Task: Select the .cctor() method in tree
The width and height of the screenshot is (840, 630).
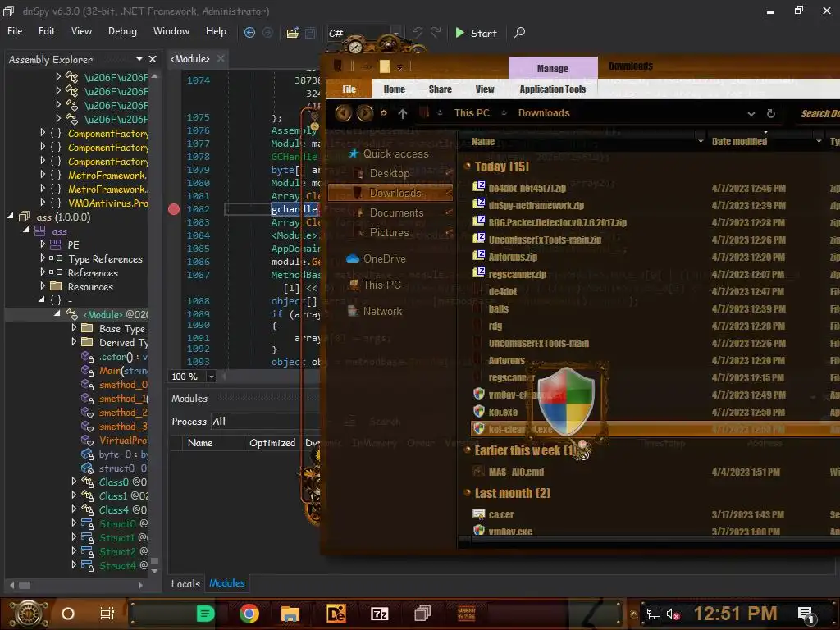Action: point(123,357)
